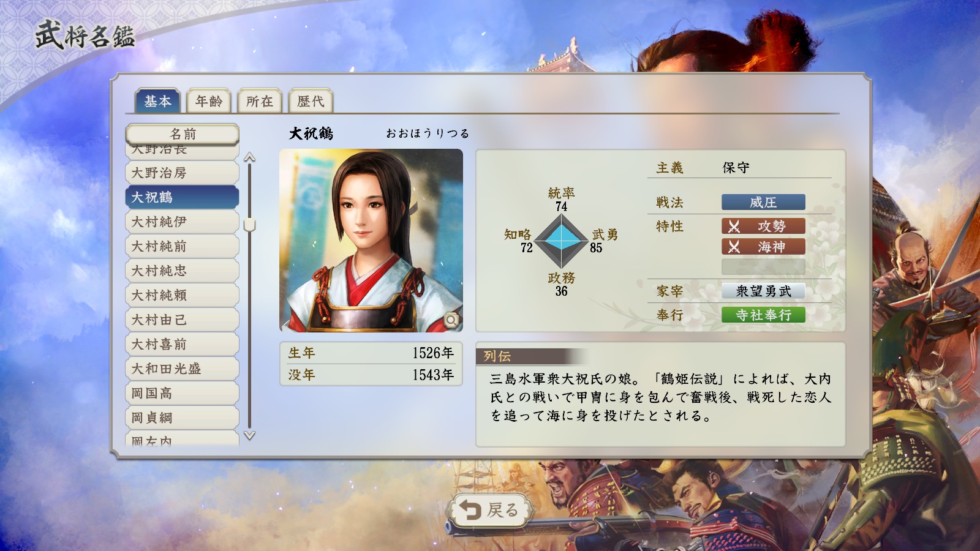Viewport: 980px width, 551px height.
Task: Click the back arrow icon on 戻る
Action: [470, 510]
